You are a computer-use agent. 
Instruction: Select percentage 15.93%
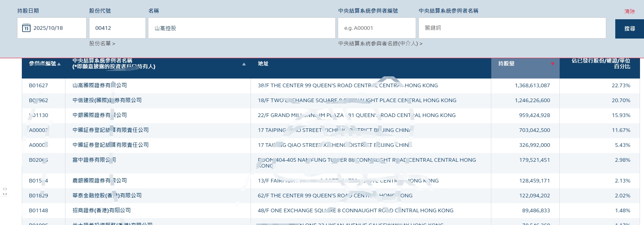pos(621,115)
